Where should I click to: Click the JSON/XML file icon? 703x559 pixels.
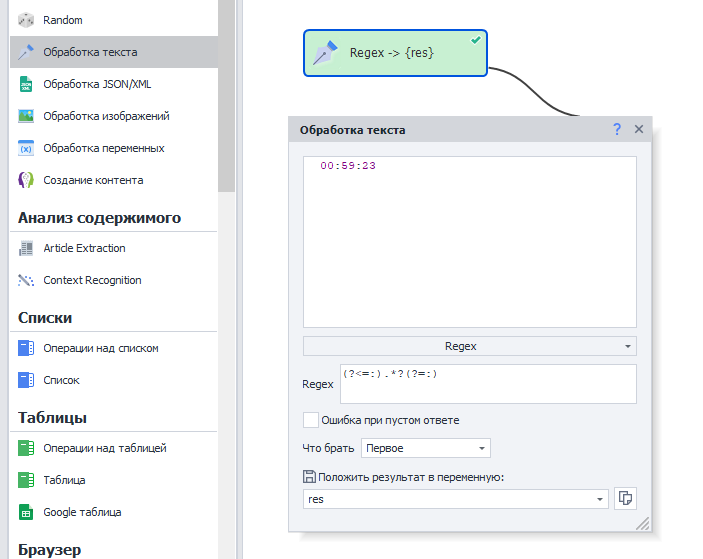click(26, 84)
